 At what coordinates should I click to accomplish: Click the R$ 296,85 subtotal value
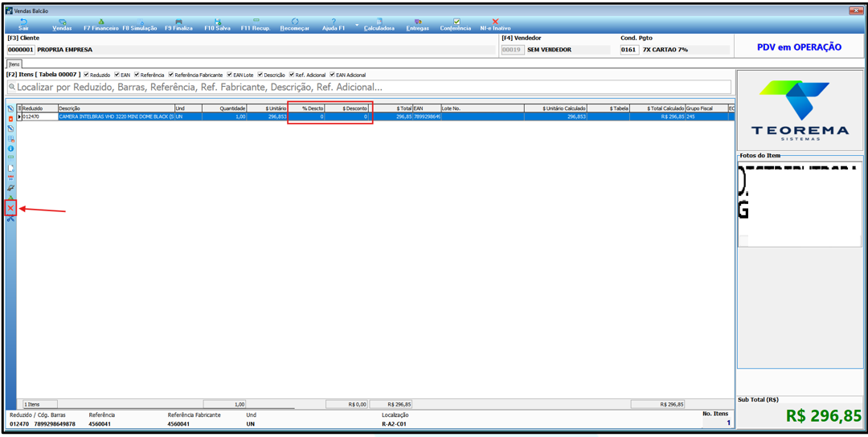click(824, 417)
